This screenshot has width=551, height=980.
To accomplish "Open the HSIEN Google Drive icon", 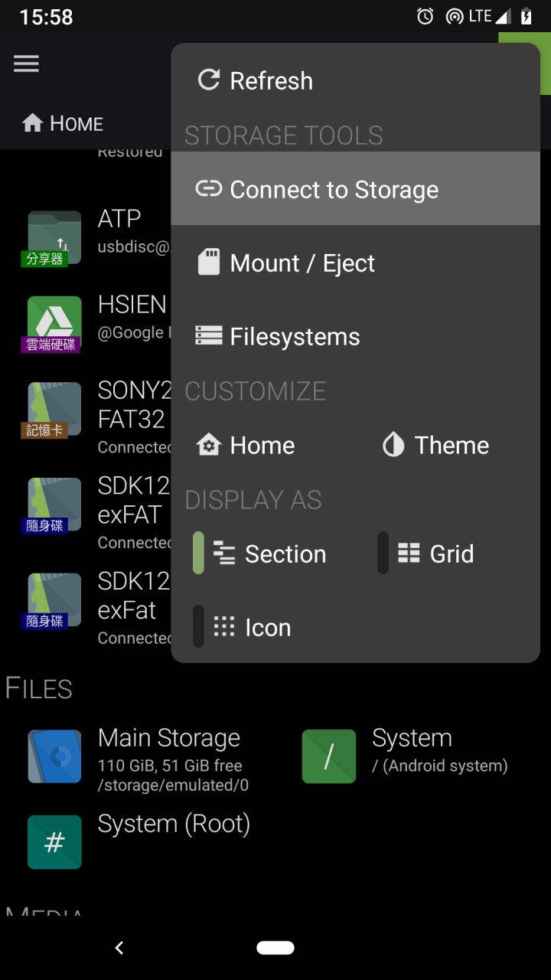I will 54,323.
